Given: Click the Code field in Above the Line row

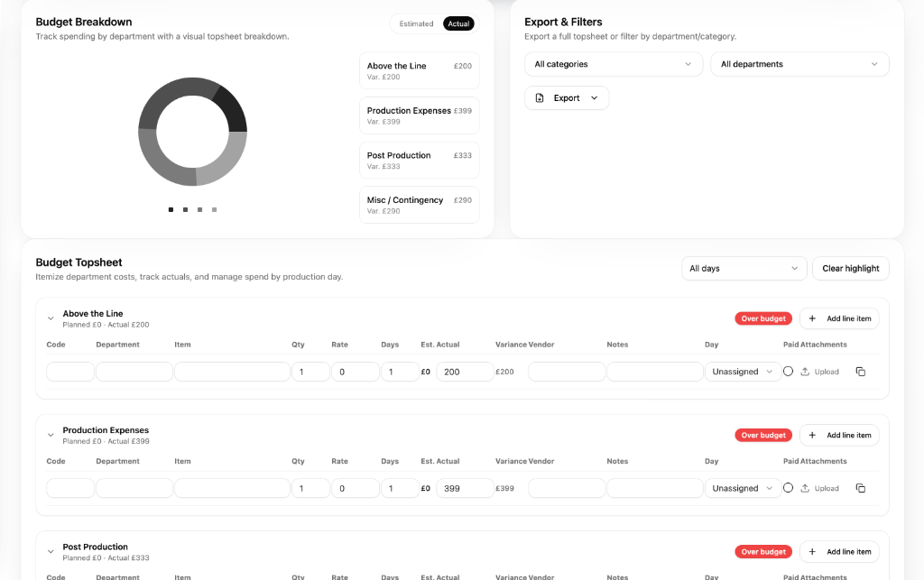Looking at the screenshot, I should point(70,372).
